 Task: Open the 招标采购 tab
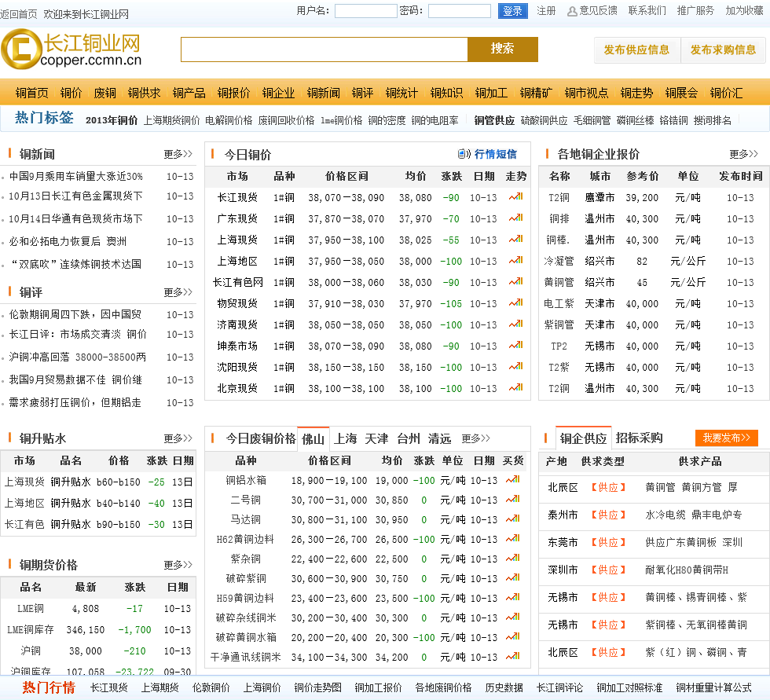point(639,438)
